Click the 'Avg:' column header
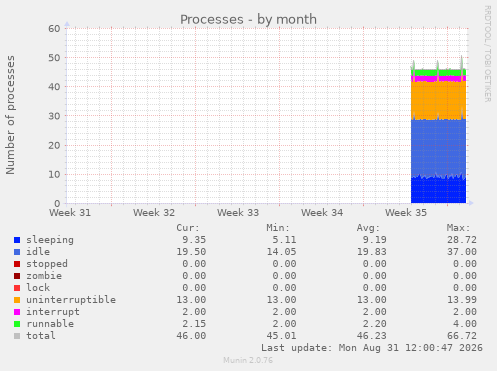 coord(368,228)
